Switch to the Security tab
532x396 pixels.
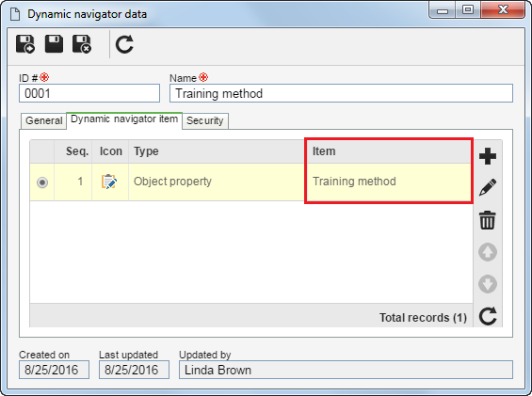pyautogui.click(x=205, y=120)
